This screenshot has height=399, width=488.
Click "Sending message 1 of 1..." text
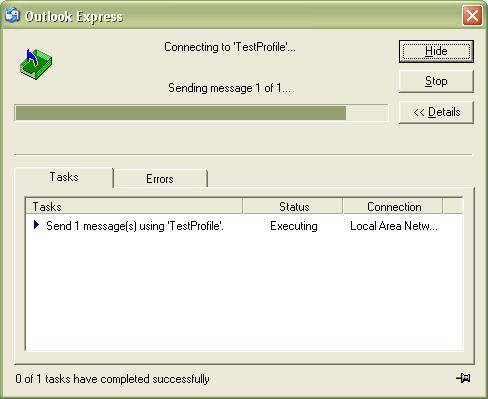(x=229, y=88)
